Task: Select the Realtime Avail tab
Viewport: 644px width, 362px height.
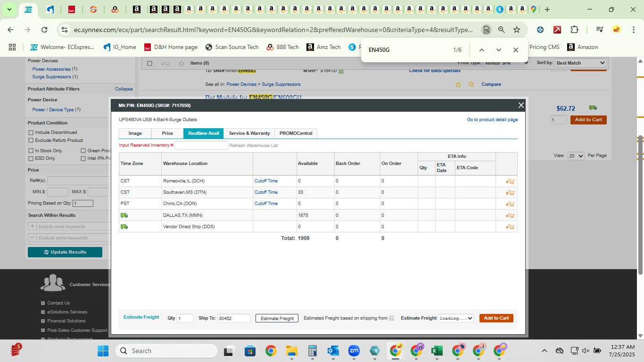Action: pyautogui.click(x=204, y=133)
